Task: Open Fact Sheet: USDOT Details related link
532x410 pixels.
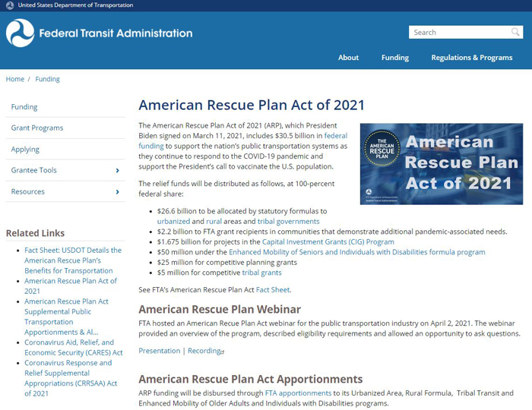Action: [73, 260]
